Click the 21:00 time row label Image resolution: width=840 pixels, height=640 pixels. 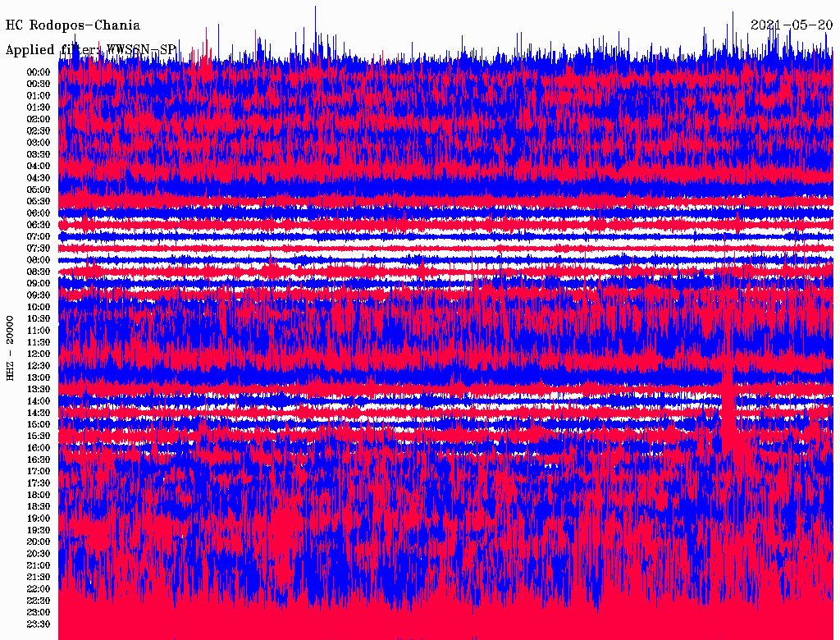click(x=39, y=565)
